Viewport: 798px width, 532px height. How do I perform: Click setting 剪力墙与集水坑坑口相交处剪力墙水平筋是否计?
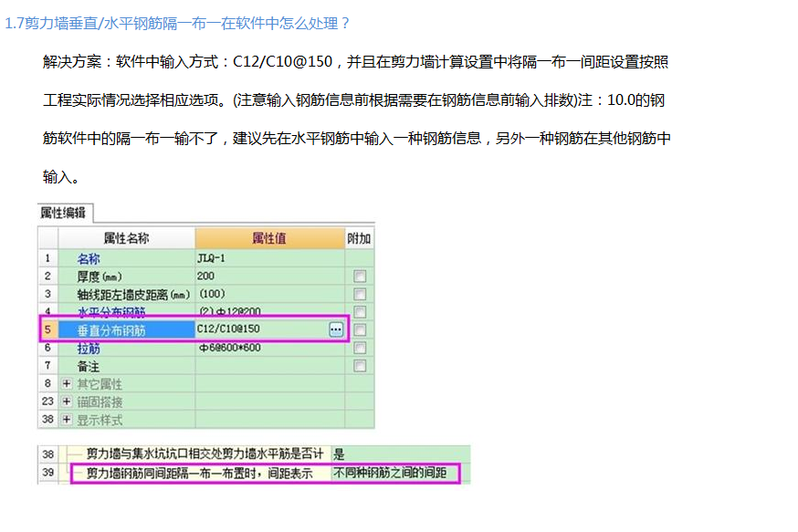(205, 454)
